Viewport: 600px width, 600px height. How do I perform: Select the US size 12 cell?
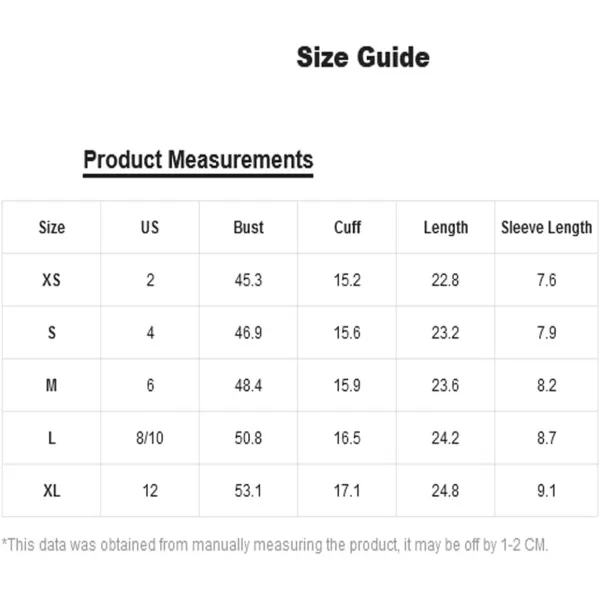tap(150, 491)
